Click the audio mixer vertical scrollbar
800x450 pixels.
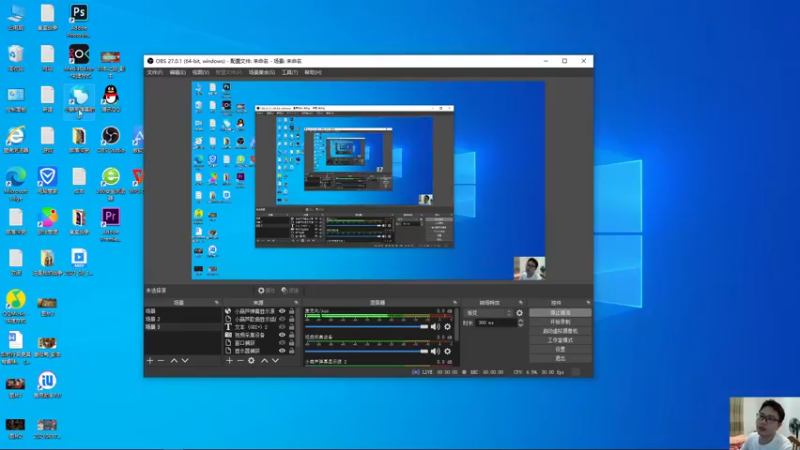pyautogui.click(x=457, y=327)
